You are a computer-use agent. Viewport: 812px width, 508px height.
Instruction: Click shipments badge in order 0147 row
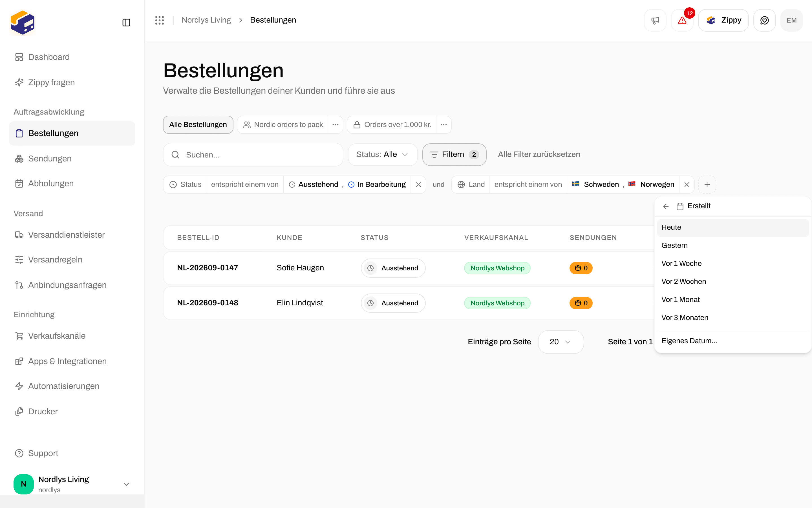tap(581, 268)
